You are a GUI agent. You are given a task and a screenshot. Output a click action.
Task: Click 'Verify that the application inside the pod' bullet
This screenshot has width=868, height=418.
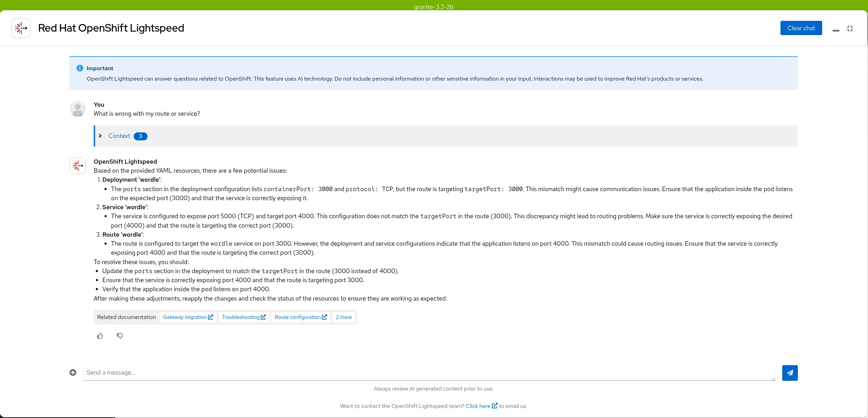pos(186,289)
